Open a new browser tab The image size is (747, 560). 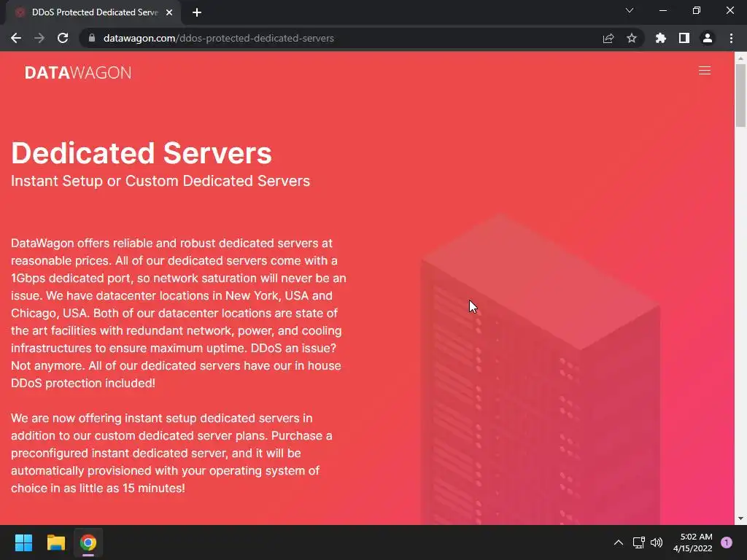tap(197, 12)
